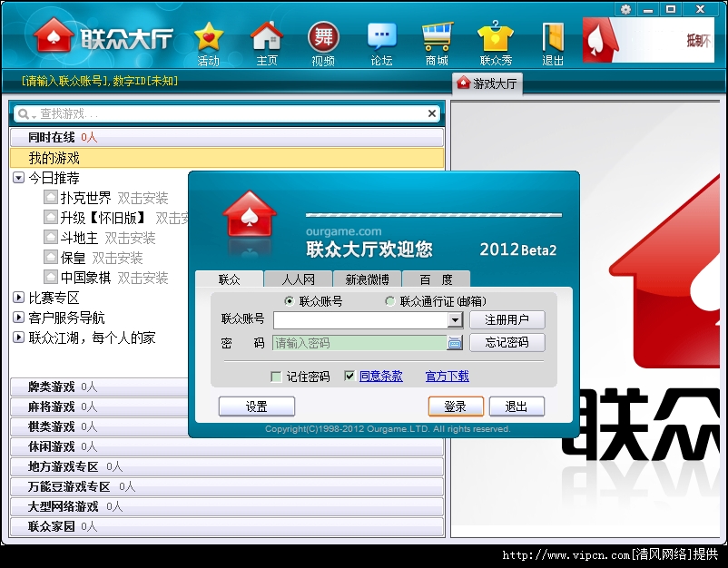Open the 联众秀 shirt icon
Viewport: 728px width, 568px height.
[496, 44]
